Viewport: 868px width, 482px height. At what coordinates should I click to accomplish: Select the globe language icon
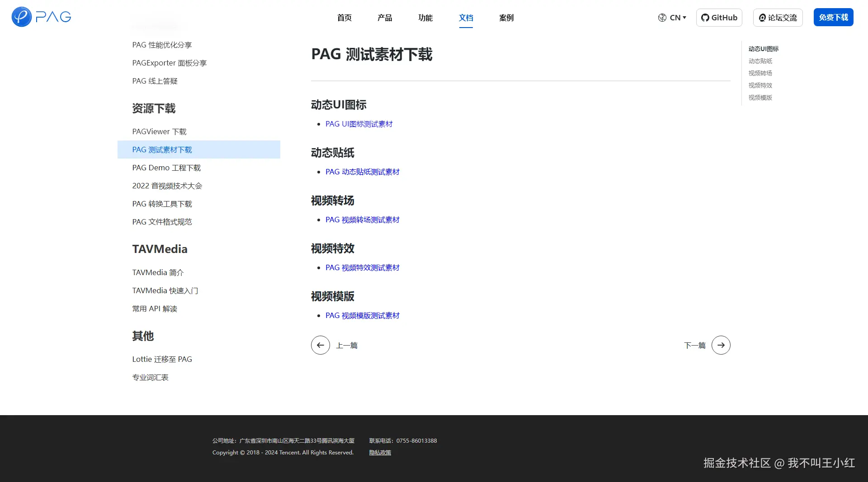coord(661,17)
